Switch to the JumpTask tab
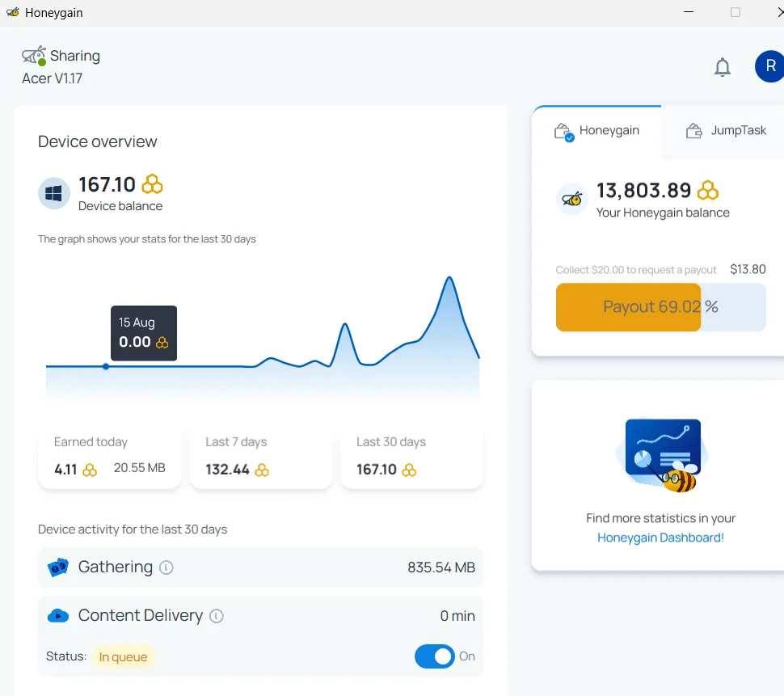784x696 pixels. (x=725, y=131)
